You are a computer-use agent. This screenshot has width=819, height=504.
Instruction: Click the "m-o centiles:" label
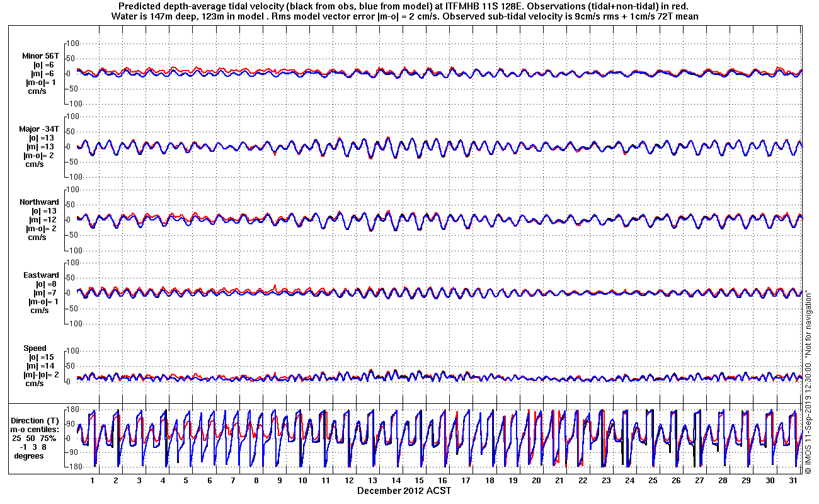(x=35, y=429)
